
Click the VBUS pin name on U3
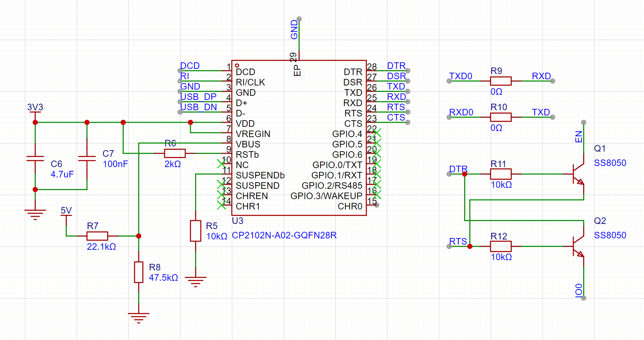[x=248, y=144]
